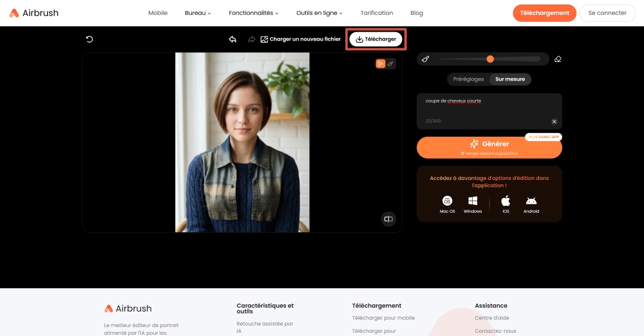
Task: Reset edits with the circular arrow icon
Action: 89,39
